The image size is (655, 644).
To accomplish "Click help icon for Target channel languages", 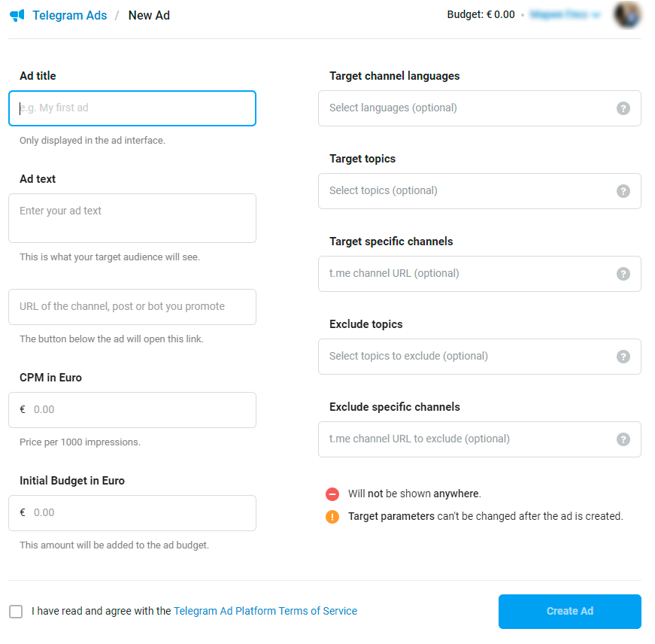I will 623,108.
